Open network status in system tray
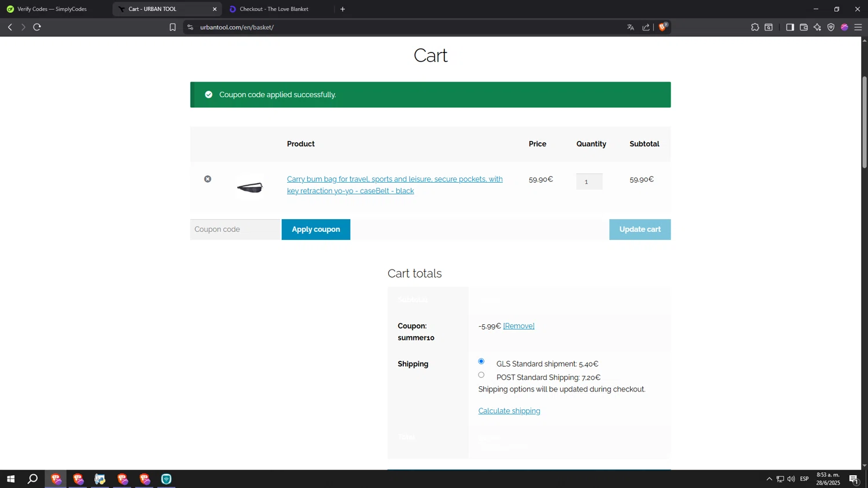The width and height of the screenshot is (868, 488). point(780,479)
